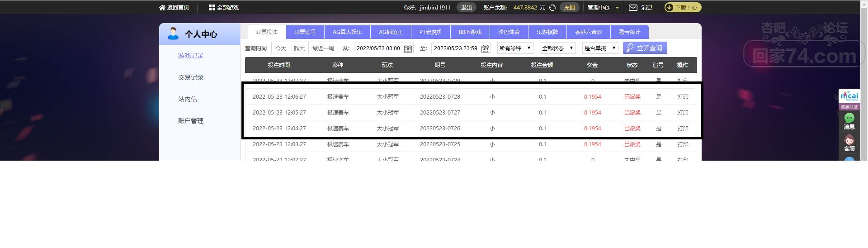Open the AG捕鱼王 tab
Viewport: 868px width, 248px height.
[391, 32]
